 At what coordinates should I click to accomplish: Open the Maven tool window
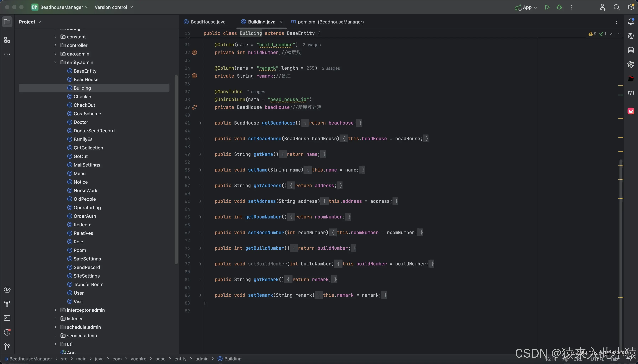pyautogui.click(x=631, y=93)
